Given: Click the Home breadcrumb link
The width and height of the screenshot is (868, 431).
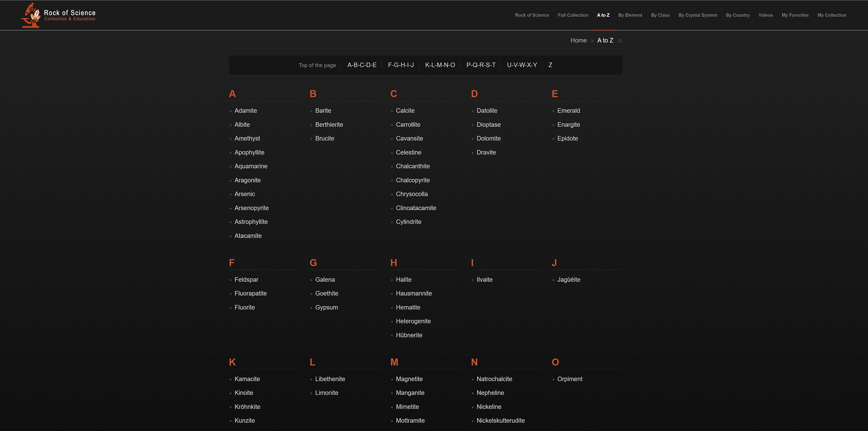Looking at the screenshot, I should pos(578,41).
